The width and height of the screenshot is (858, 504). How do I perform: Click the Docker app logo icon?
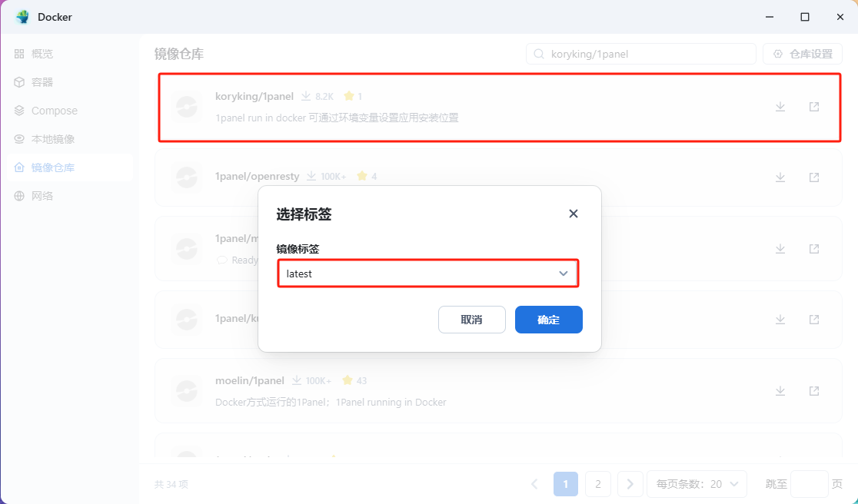pos(23,17)
